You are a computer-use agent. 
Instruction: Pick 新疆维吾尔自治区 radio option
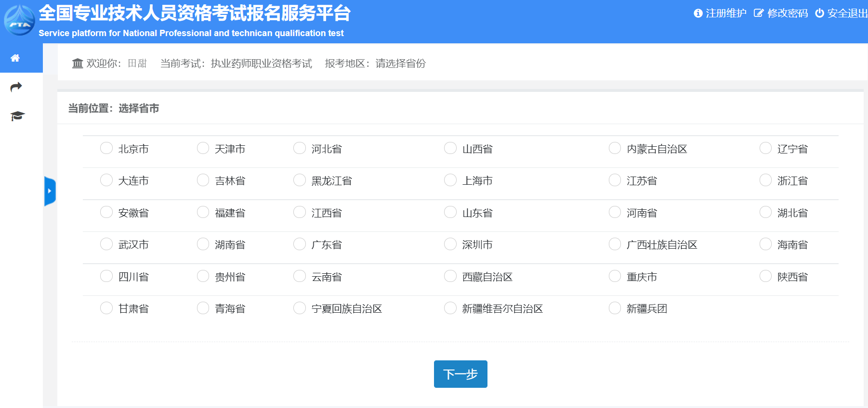click(450, 308)
